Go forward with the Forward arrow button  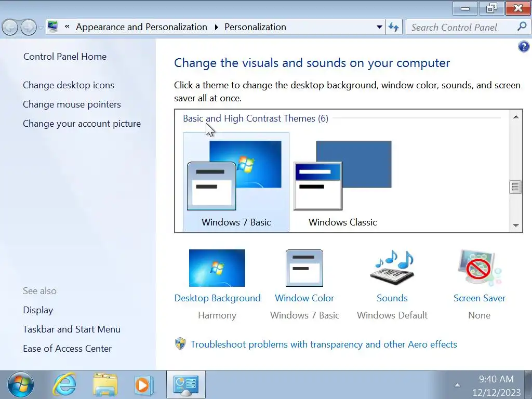click(x=28, y=27)
